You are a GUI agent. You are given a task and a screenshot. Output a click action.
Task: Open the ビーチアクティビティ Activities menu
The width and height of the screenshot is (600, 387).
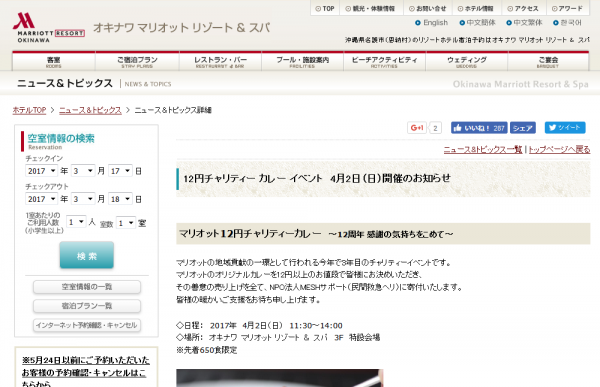385,62
